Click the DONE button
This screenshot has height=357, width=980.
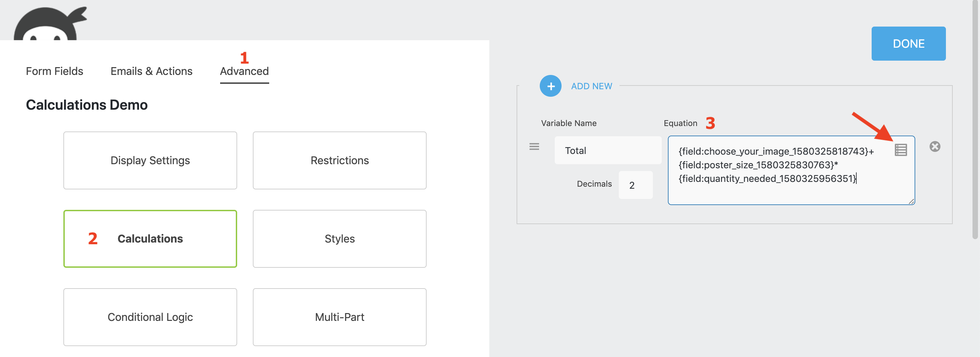tap(908, 43)
